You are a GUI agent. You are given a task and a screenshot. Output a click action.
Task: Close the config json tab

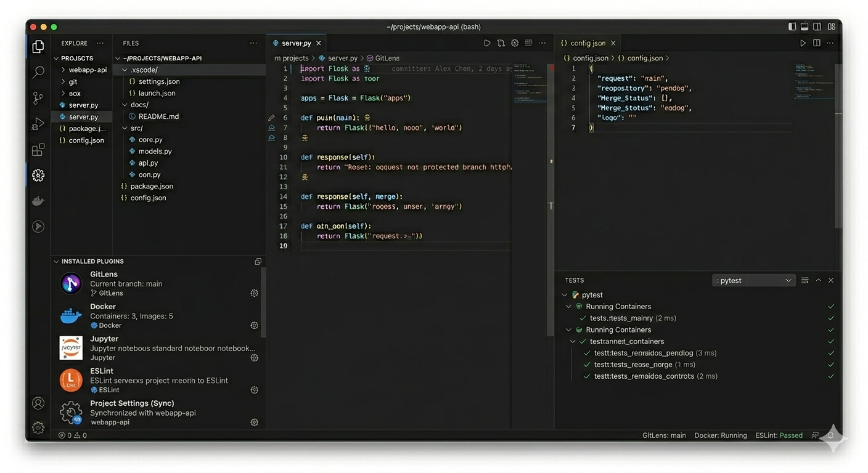[613, 43]
